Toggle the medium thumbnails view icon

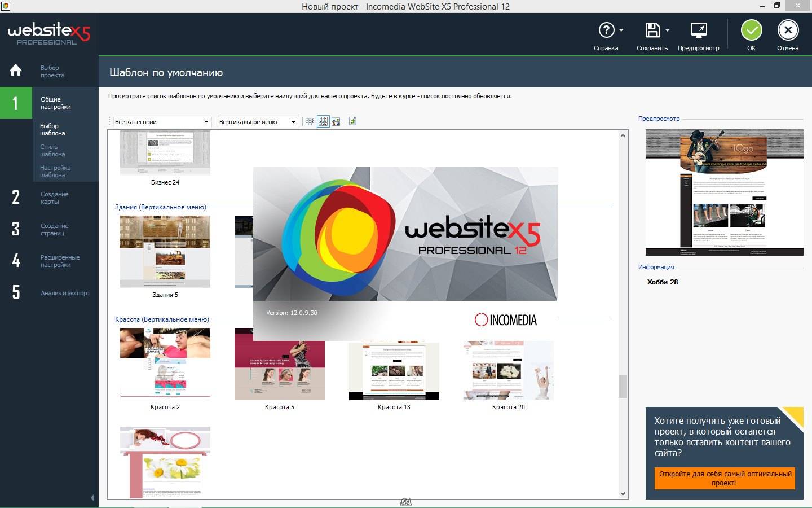tap(323, 121)
